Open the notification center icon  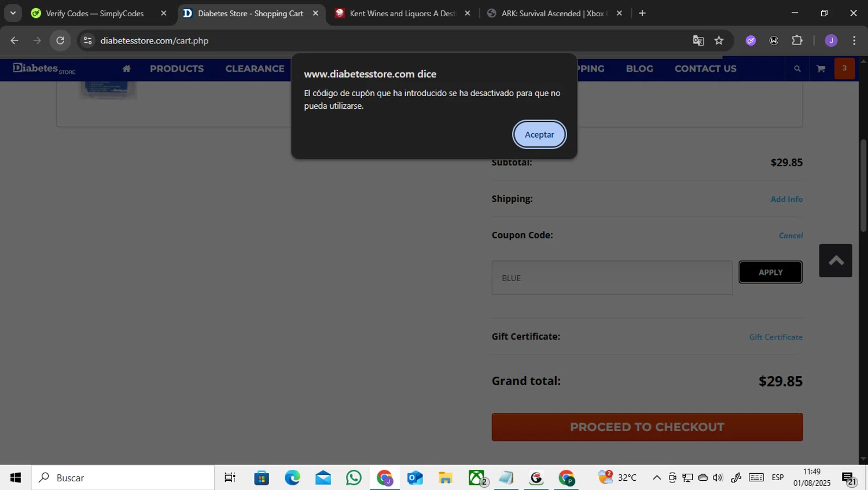point(848,478)
